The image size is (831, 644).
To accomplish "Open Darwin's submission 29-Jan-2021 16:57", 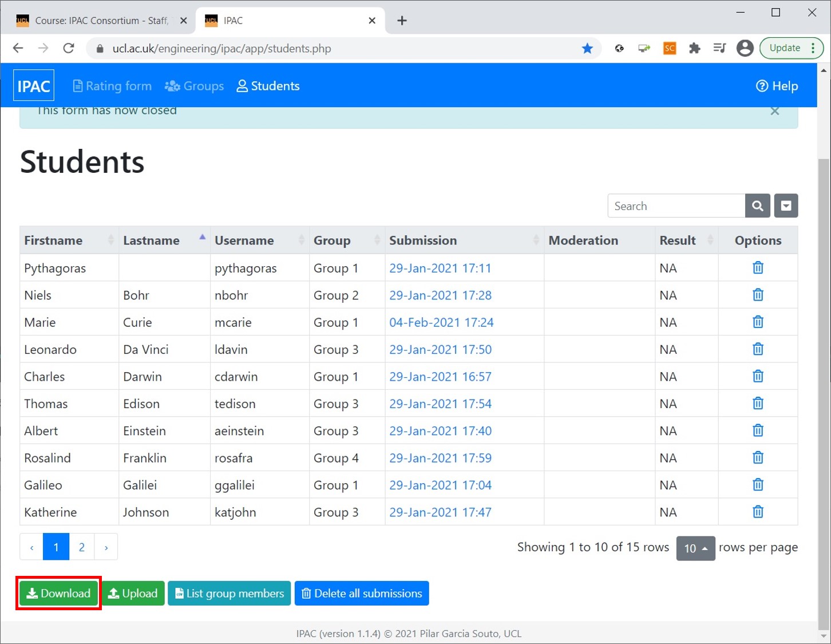I will point(440,377).
